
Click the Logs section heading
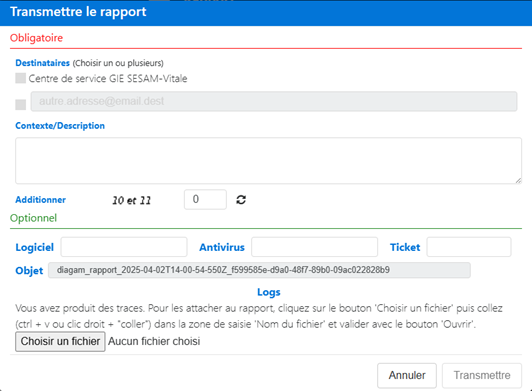click(x=269, y=292)
